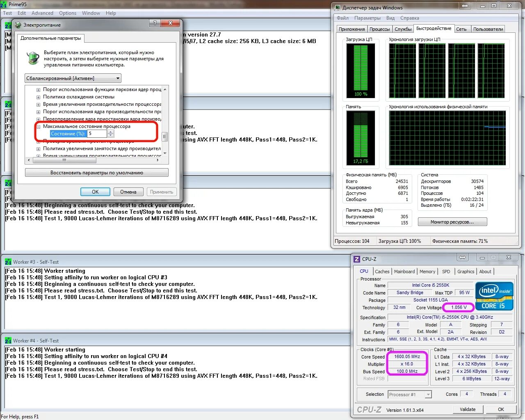
Task: Collapse Максимальное состояние процессора item
Action: point(38,126)
